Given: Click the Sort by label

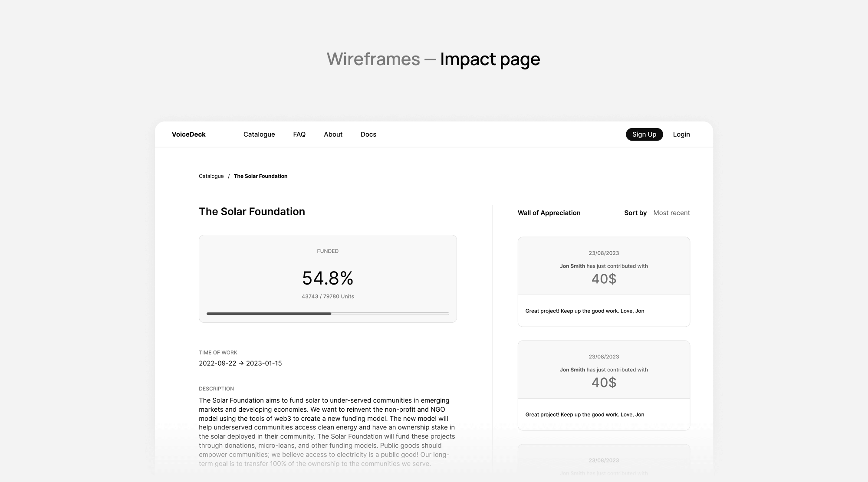Looking at the screenshot, I should 635,213.
